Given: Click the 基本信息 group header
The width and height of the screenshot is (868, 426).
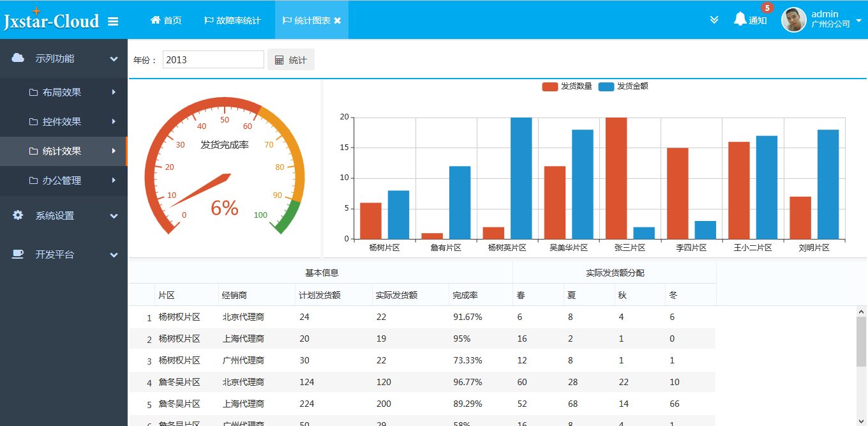Looking at the screenshot, I should point(322,273).
